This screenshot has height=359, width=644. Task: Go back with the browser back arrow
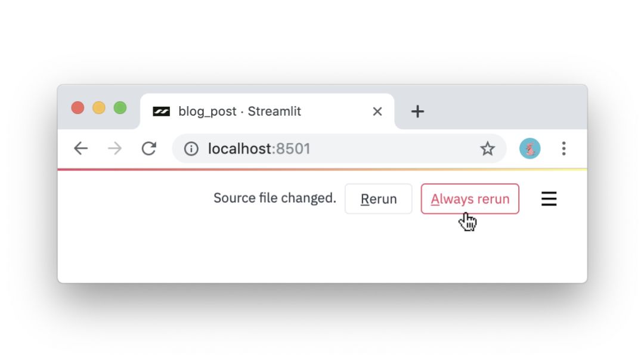[80, 148]
